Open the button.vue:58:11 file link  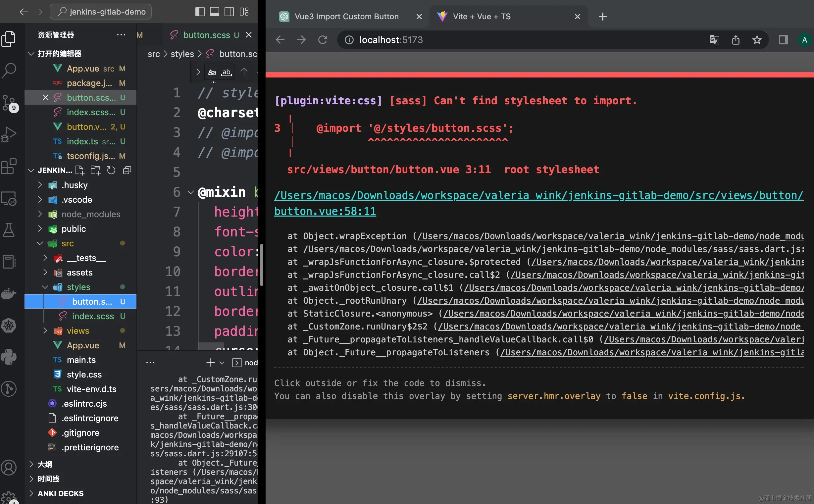tap(325, 211)
